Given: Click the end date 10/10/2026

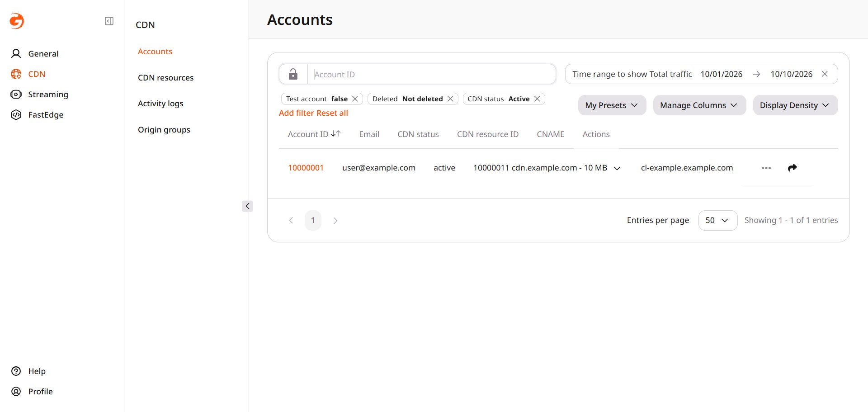Looking at the screenshot, I should [x=792, y=74].
